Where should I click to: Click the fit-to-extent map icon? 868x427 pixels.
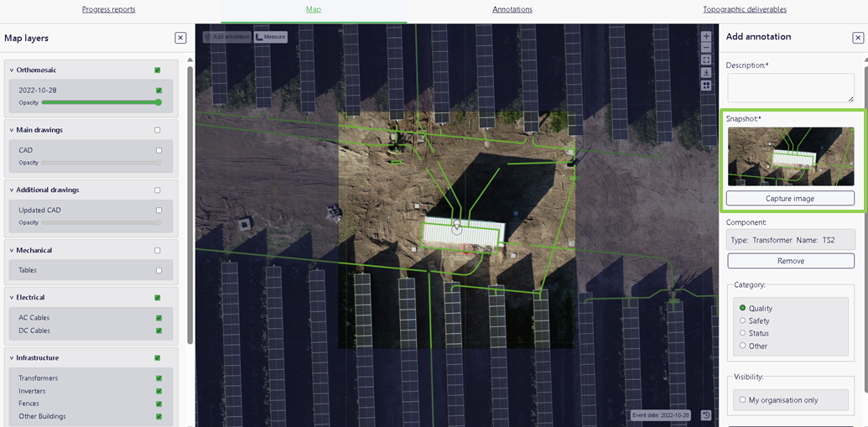(706, 60)
